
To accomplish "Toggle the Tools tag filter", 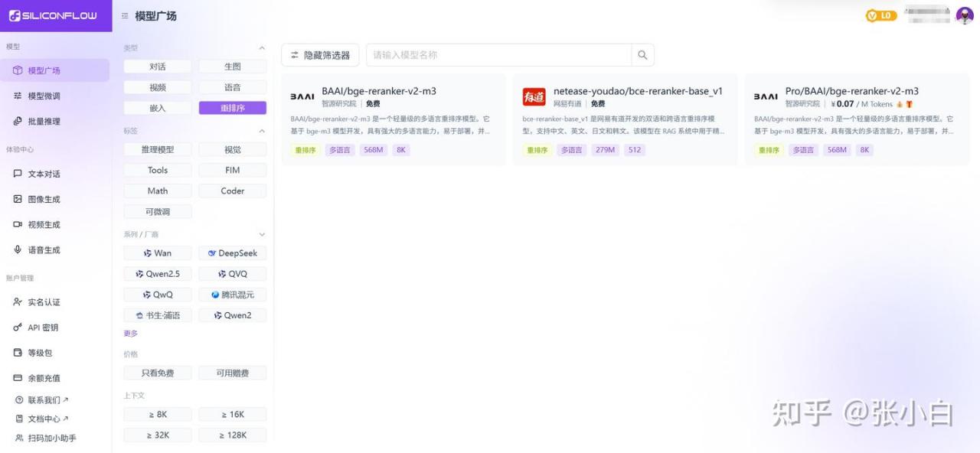I will click(x=158, y=170).
